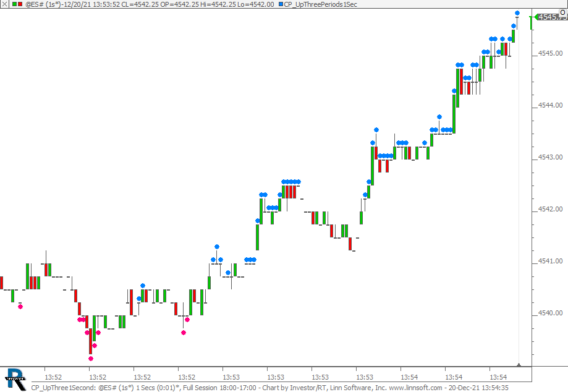Click the 4541.00 price scale label
This screenshot has width=568, height=392.
[550, 261]
